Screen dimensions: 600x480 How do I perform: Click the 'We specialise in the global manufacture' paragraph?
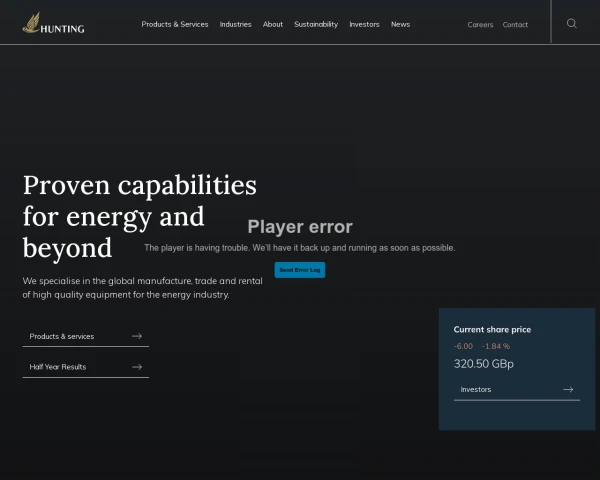[x=142, y=288]
